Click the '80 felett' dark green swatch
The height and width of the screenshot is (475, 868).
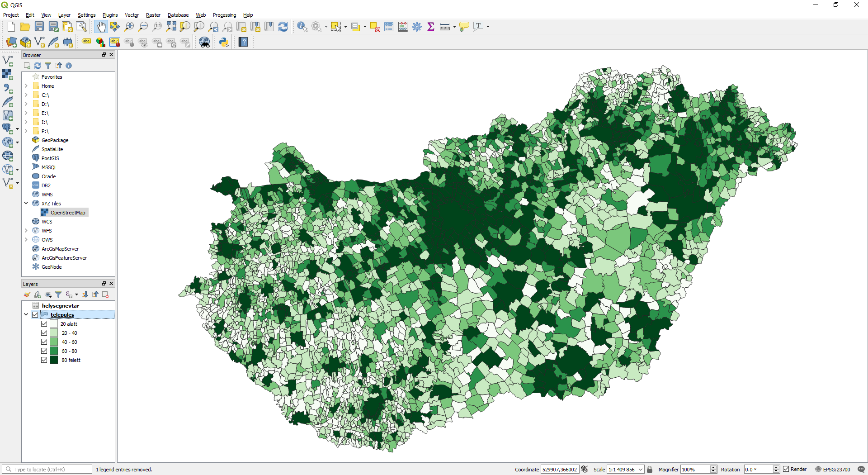[x=54, y=360]
